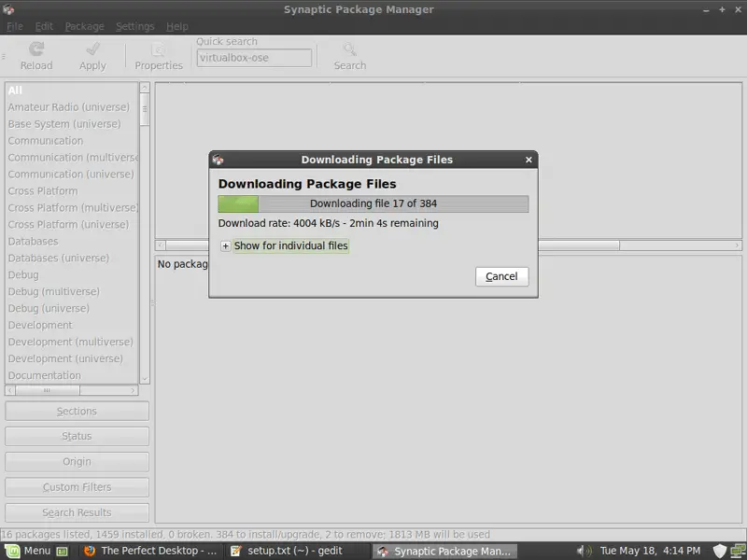The image size is (747, 560).
Task: Select Debug (multiverse) category
Action: (72, 291)
